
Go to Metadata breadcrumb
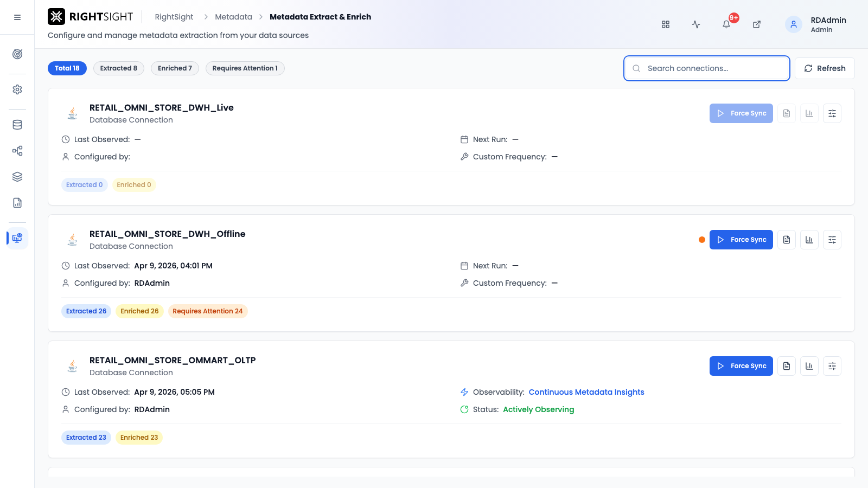pyautogui.click(x=233, y=17)
